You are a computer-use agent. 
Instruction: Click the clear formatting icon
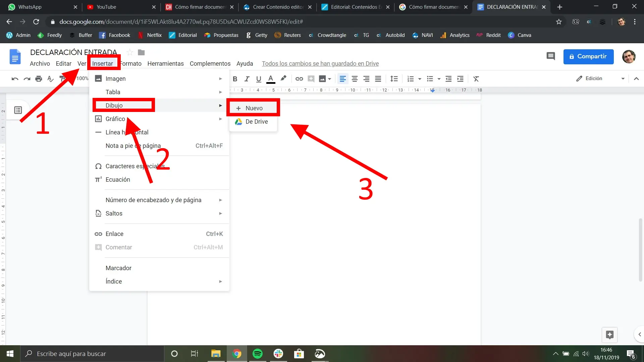click(476, 79)
